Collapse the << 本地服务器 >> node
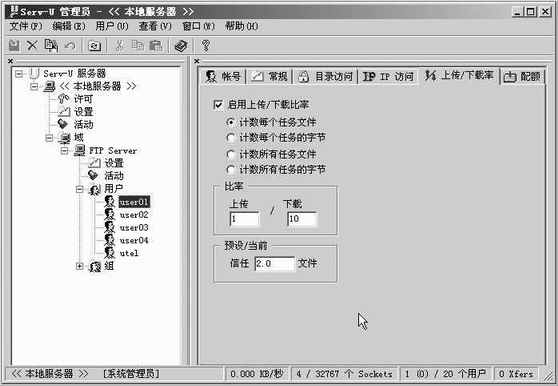The height and width of the screenshot is (386, 558). pos(34,86)
